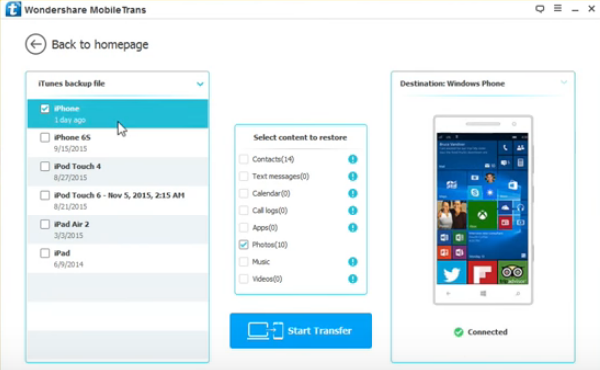Click the green Connected checkmark icon
Screen dimensions: 600x370
click(x=458, y=332)
